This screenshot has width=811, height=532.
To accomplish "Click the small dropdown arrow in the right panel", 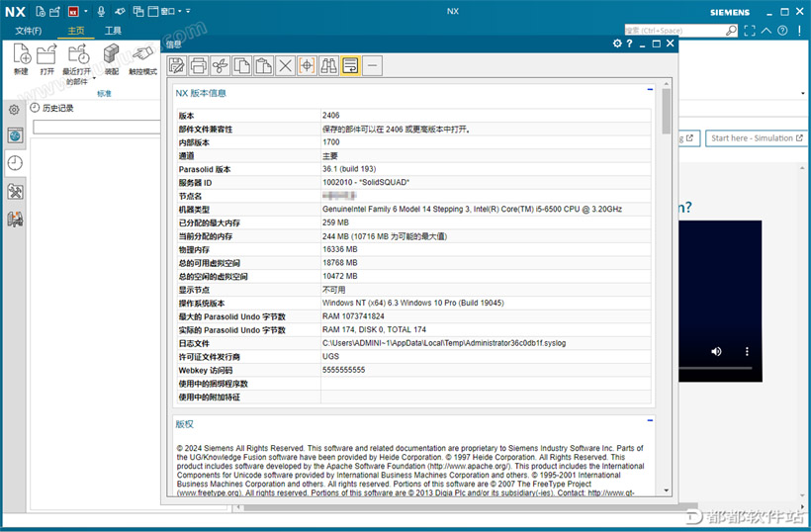I will [803, 94].
